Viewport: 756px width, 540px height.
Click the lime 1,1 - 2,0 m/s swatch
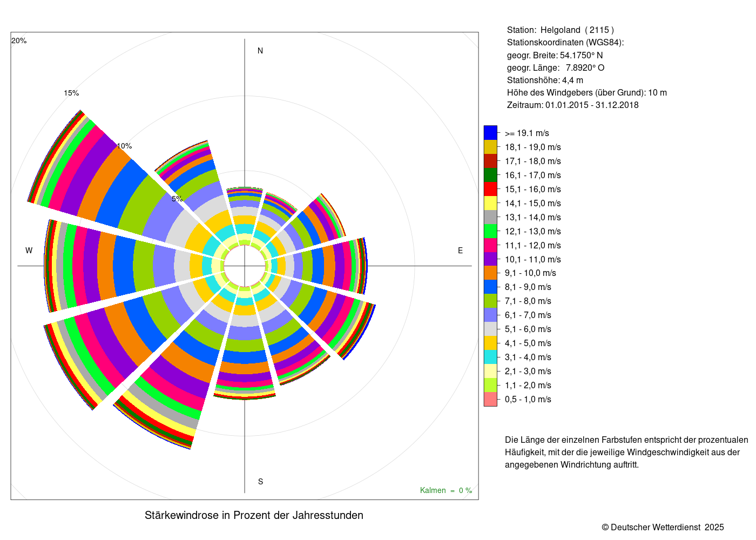[490, 385]
